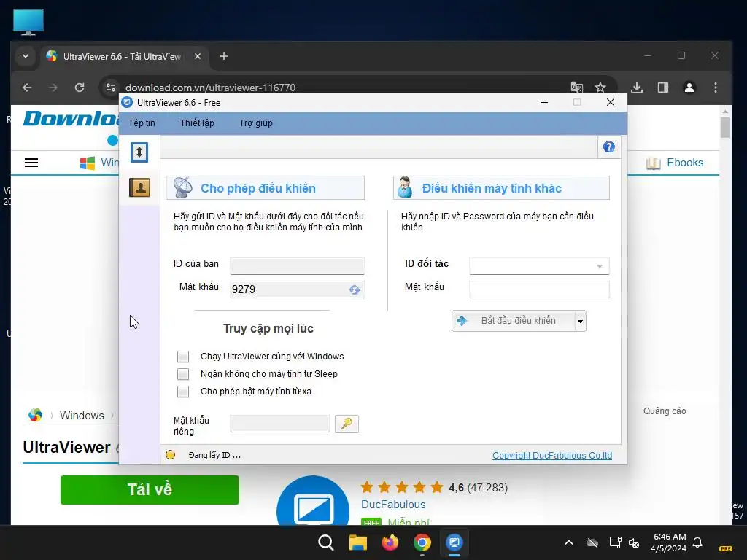Open a new Chrome tab

[224, 56]
